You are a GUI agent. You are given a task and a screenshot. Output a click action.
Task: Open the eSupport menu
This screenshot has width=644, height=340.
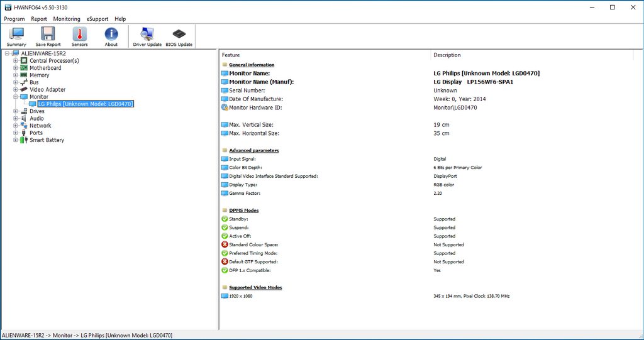[97, 19]
